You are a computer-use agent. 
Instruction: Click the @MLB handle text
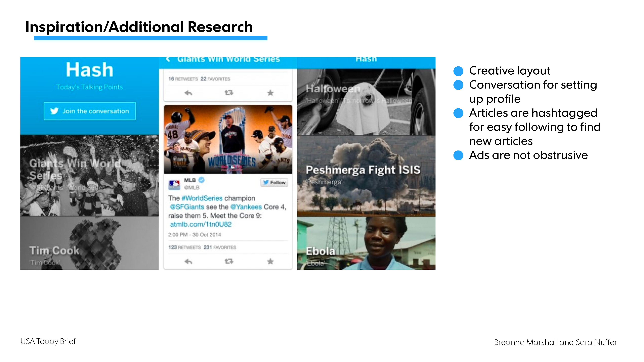pyautogui.click(x=192, y=187)
